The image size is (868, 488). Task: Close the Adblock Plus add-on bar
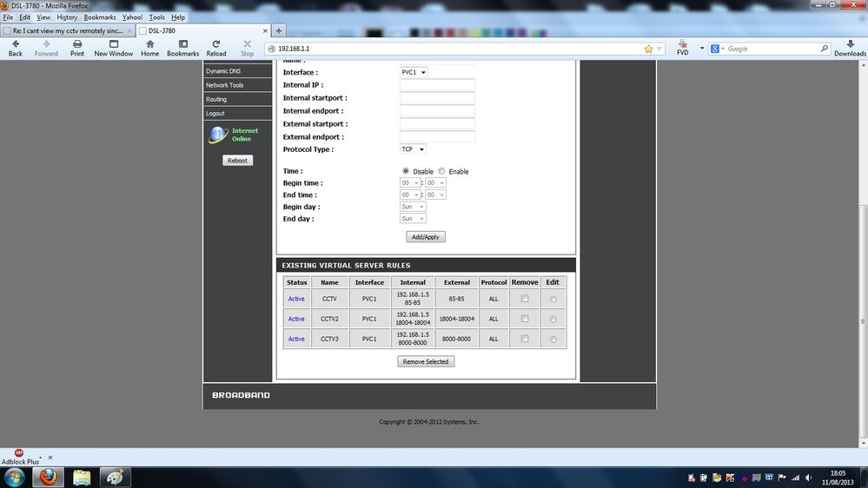point(50,458)
